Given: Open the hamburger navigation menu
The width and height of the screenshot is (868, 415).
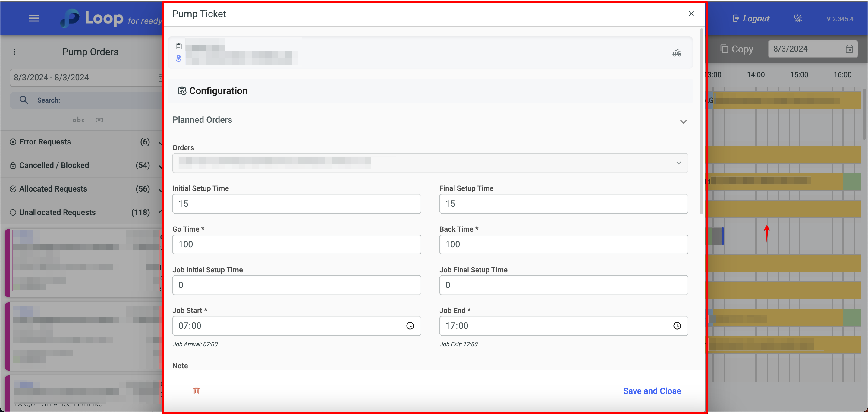Looking at the screenshot, I should [33, 18].
